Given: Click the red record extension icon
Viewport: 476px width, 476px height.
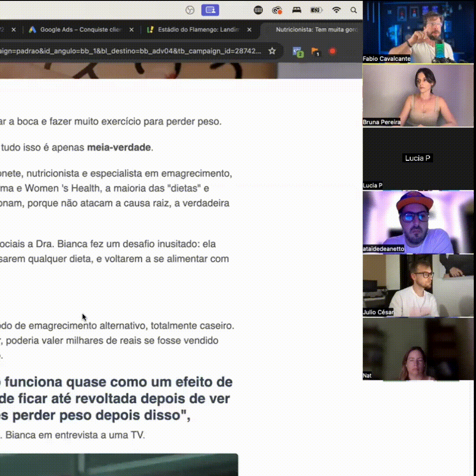Looking at the screenshot, I should [x=332, y=51].
